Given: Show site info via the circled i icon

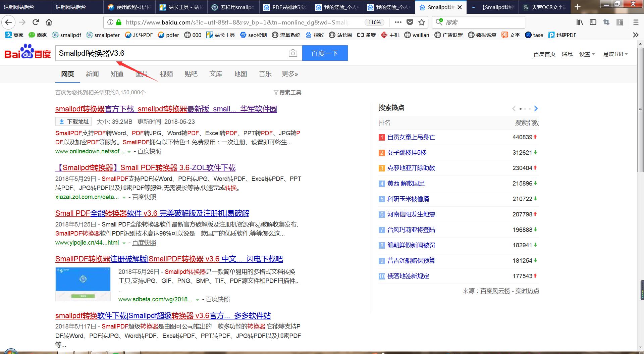Looking at the screenshot, I should coord(110,22).
